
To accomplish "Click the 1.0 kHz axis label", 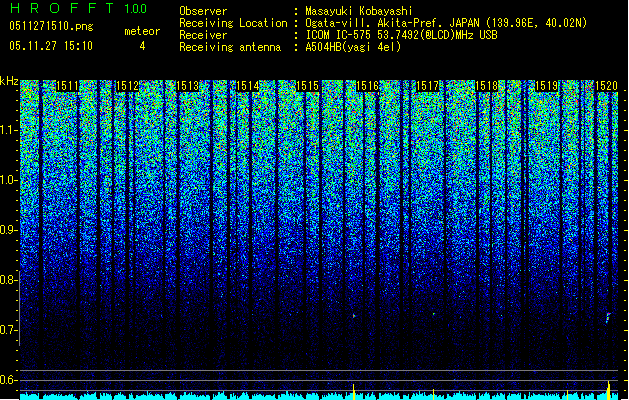I will 9,181.
